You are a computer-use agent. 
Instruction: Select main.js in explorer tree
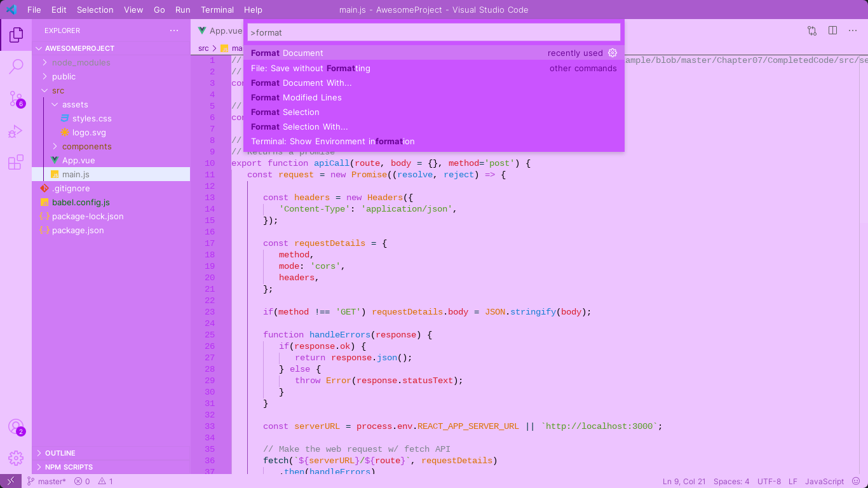coord(111,174)
